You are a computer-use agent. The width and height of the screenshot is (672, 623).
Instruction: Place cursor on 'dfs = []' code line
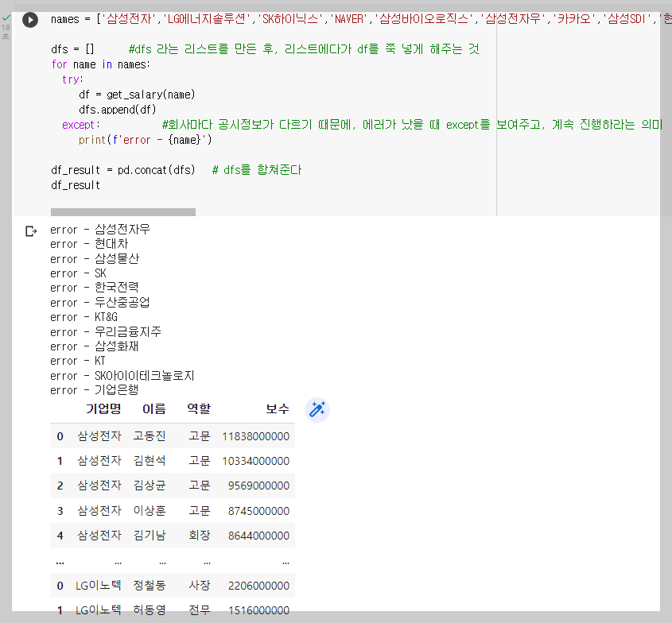click(x=72, y=49)
